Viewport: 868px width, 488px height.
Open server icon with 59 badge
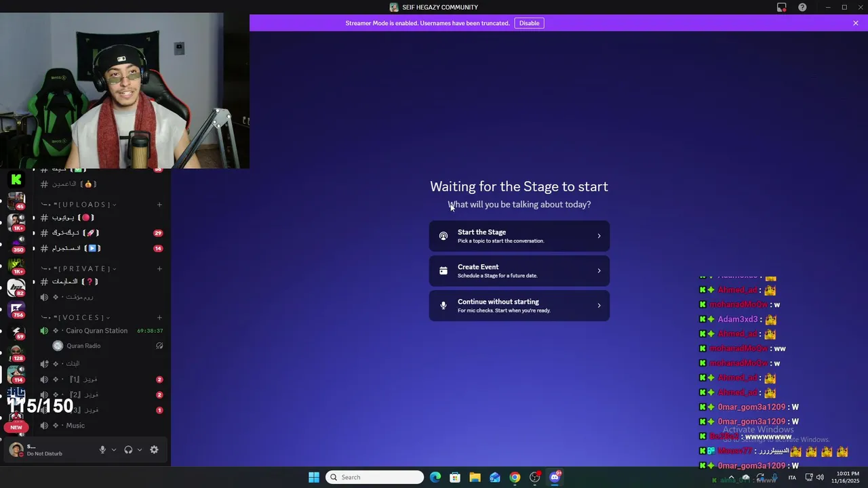(16, 331)
